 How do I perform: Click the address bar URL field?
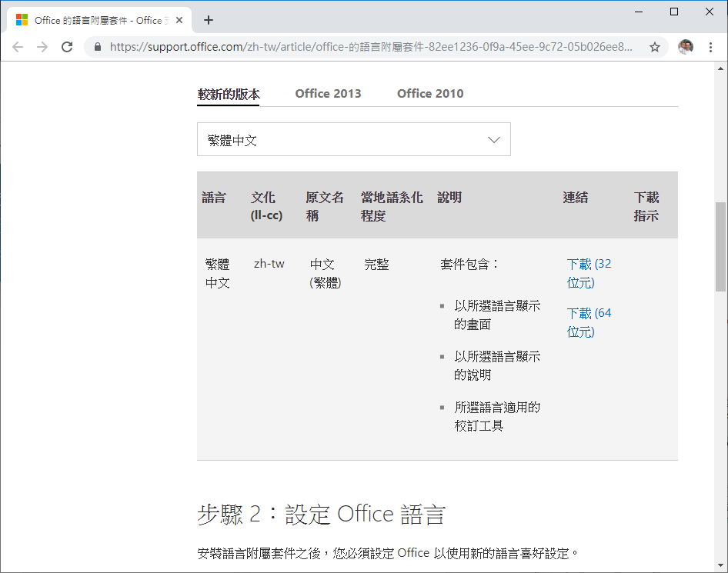point(369,47)
